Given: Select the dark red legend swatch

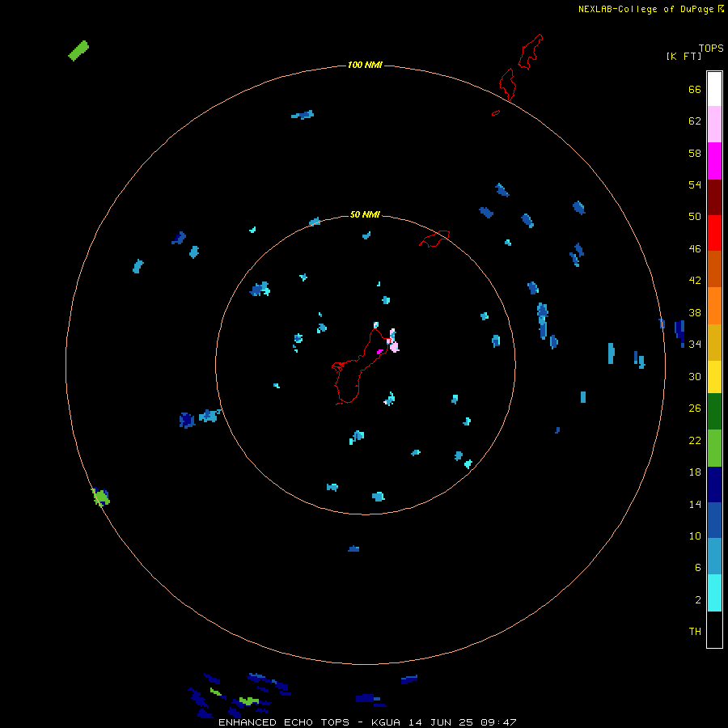Looking at the screenshot, I should [714, 197].
